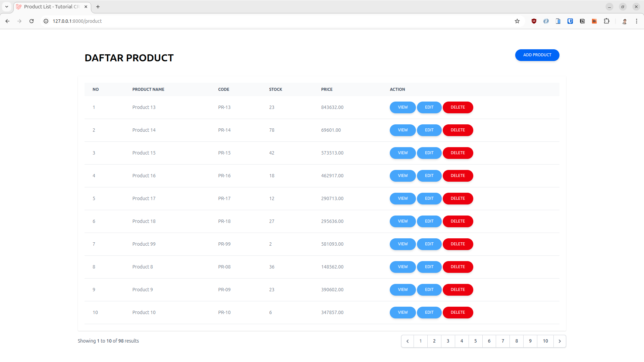Viewport: 644px width, 362px height.
Task: Bookmark this page with the star icon
Action: click(517, 21)
